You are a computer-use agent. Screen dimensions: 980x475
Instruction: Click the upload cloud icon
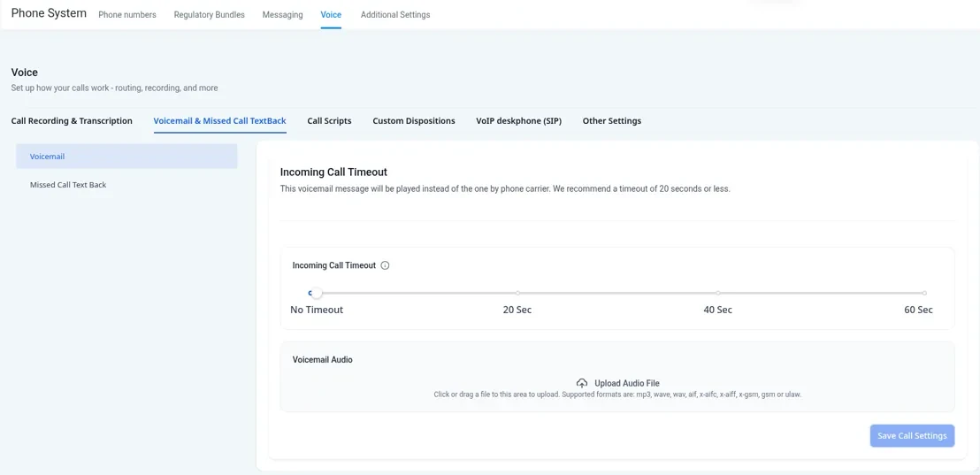(582, 383)
